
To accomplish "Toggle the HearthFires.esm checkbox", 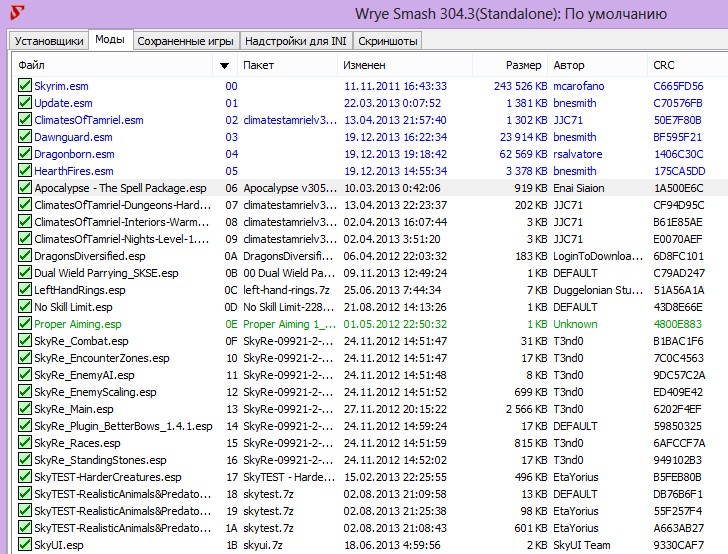I will [x=25, y=170].
